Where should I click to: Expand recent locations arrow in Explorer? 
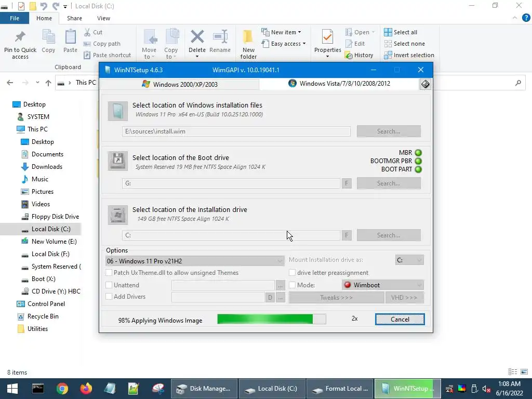[x=37, y=83]
